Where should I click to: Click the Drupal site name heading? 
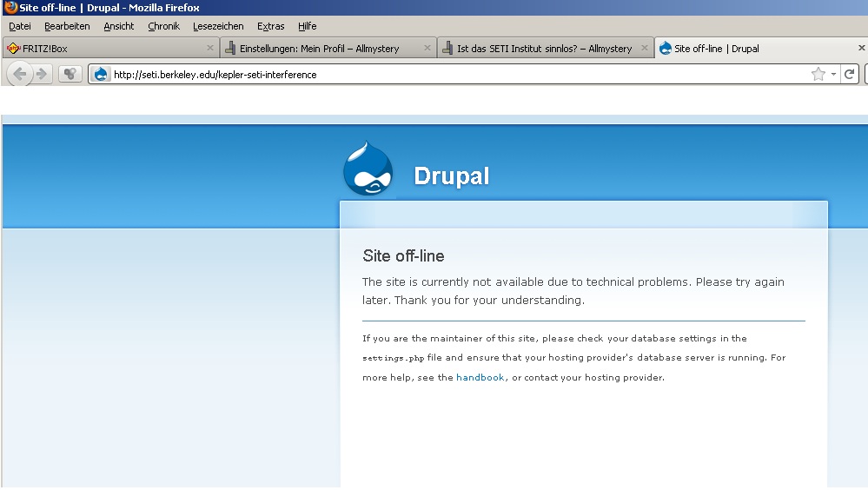point(451,176)
